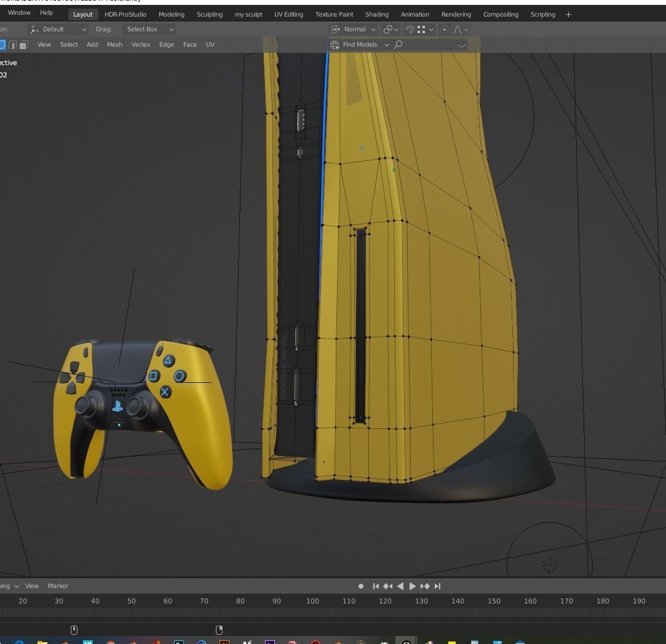The height and width of the screenshot is (644, 666).
Task: Add a new workspace with the plus icon
Action: tap(568, 14)
